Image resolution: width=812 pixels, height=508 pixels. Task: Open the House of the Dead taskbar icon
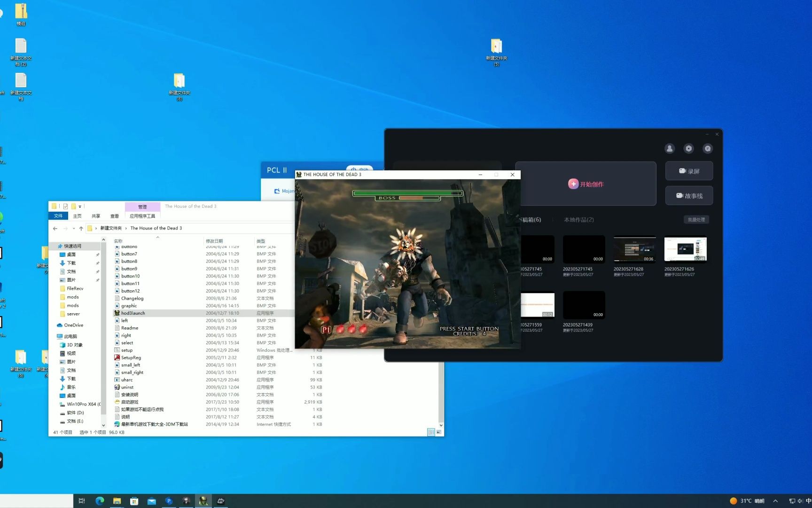(x=203, y=501)
